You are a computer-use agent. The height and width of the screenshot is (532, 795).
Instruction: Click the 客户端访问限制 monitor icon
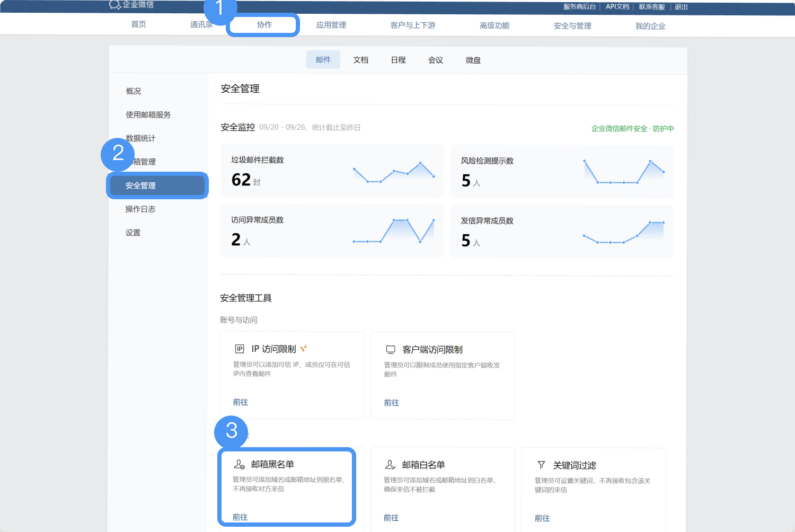(391, 350)
